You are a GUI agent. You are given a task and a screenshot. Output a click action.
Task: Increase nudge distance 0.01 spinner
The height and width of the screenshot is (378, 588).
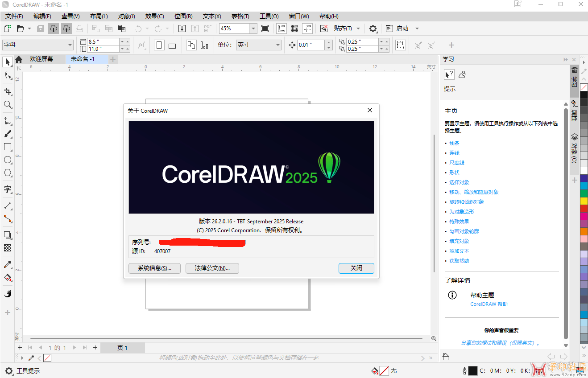(x=329, y=43)
